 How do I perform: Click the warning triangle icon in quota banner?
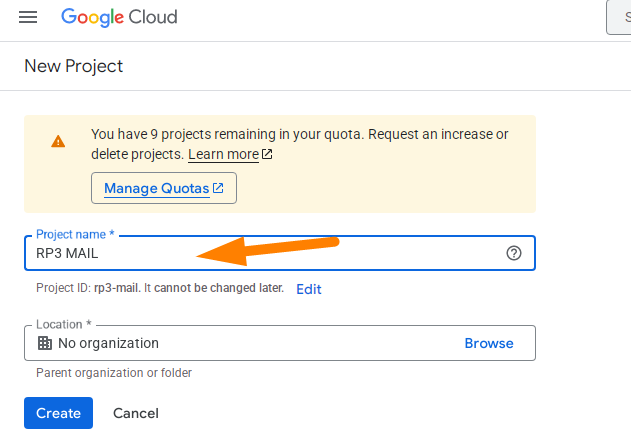[59, 141]
